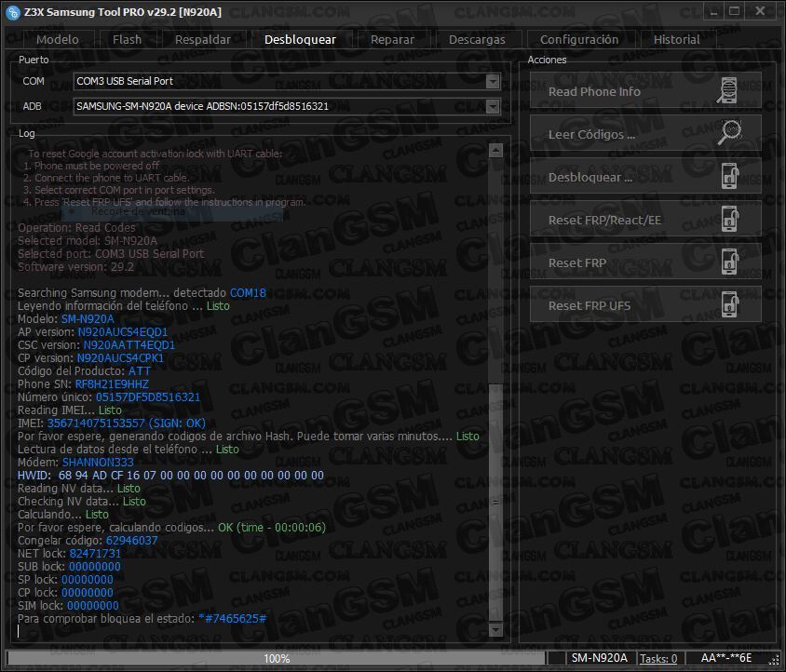Click the Congelar código value 62946037
Screen dimensions: 786x672
click(132, 540)
